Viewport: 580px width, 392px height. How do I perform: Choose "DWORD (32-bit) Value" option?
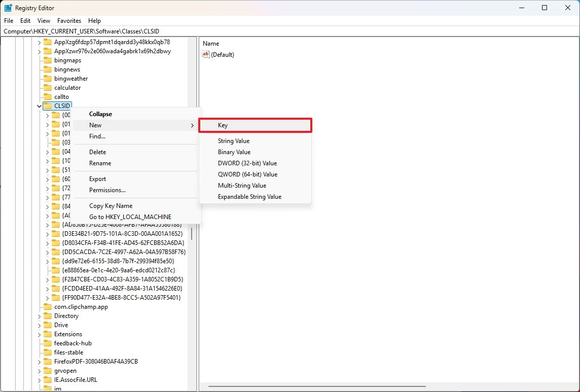pos(248,163)
